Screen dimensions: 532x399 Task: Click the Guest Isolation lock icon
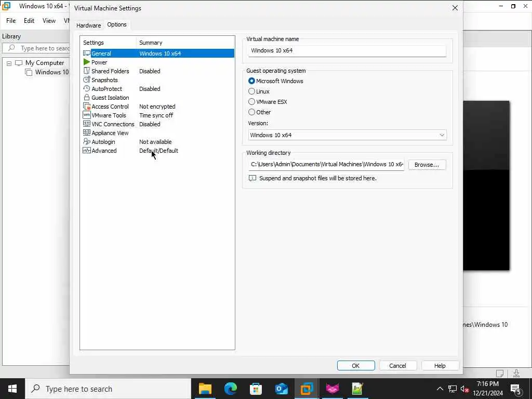click(x=87, y=97)
